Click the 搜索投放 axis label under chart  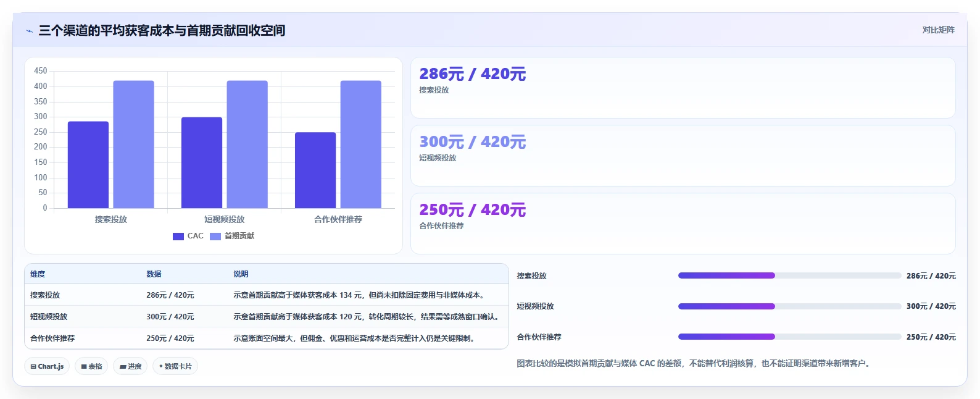(111, 219)
